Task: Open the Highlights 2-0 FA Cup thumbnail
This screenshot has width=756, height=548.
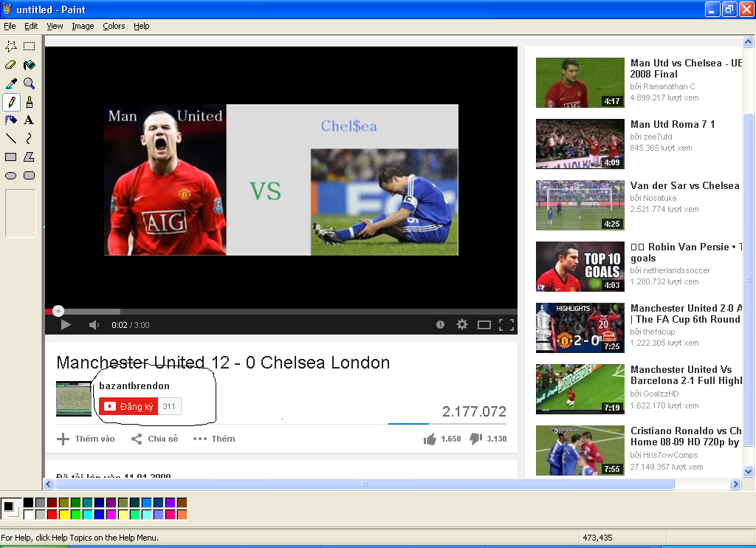Action: coord(580,328)
